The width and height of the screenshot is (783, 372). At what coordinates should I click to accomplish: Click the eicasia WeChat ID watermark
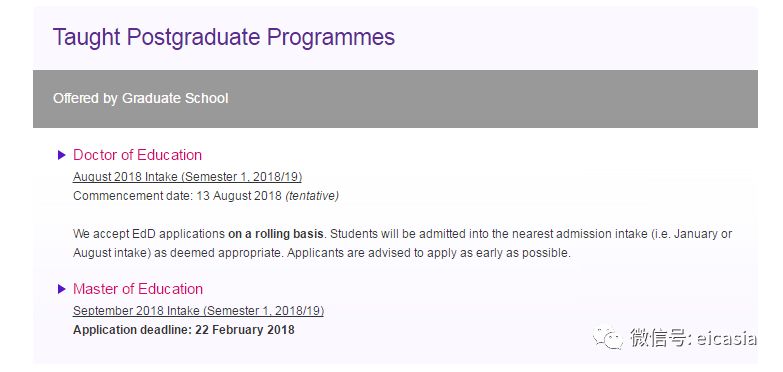tap(693, 338)
